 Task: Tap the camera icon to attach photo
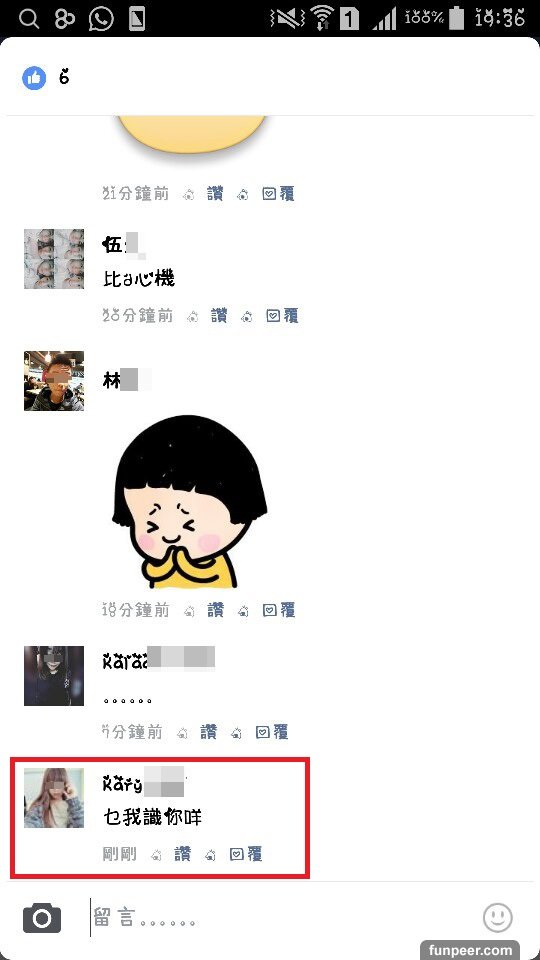42,918
